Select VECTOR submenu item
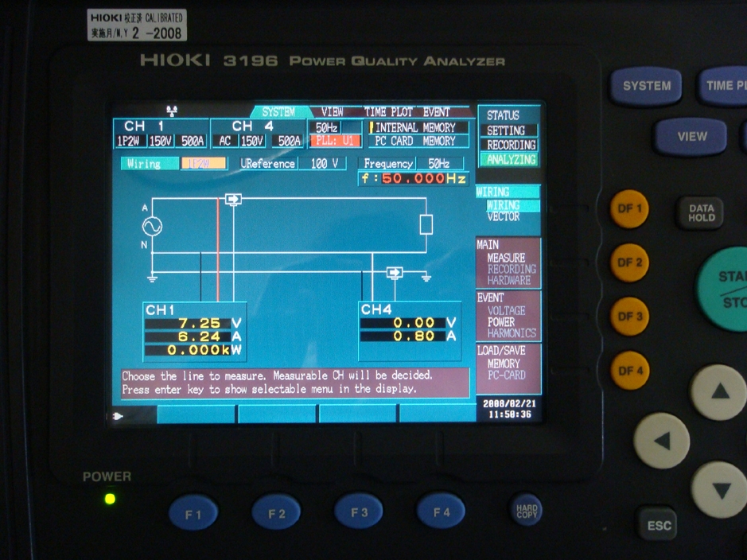Screen dimensions: 747x560 point(503,216)
